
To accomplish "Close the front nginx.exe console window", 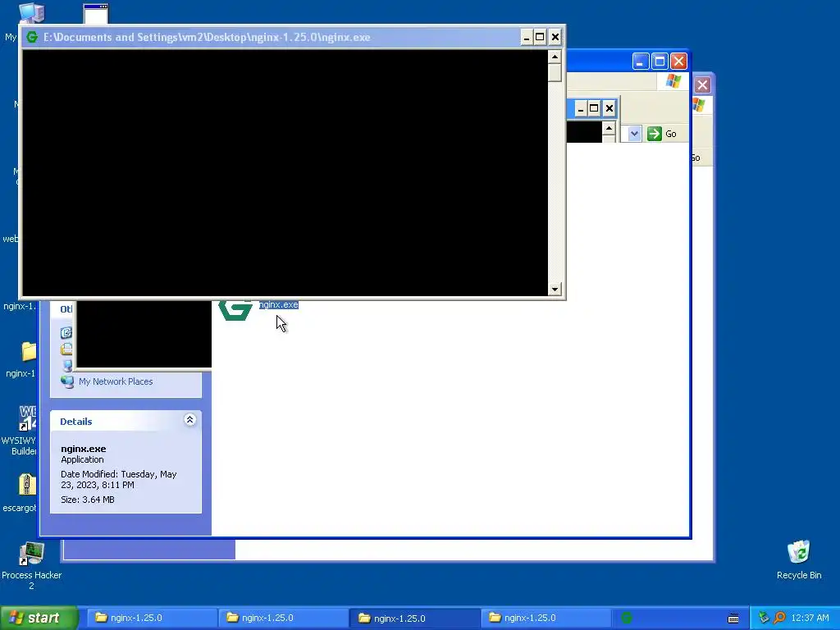I will tap(555, 37).
